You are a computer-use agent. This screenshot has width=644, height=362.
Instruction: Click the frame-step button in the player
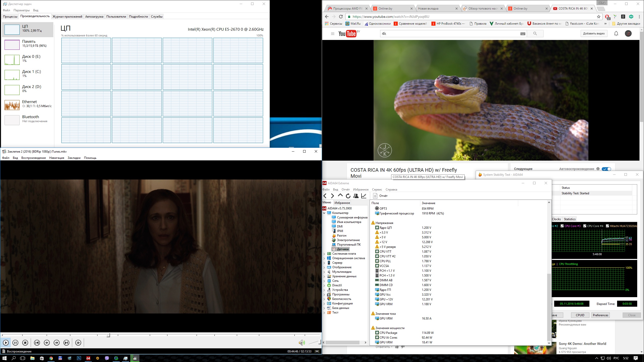[x=78, y=343]
